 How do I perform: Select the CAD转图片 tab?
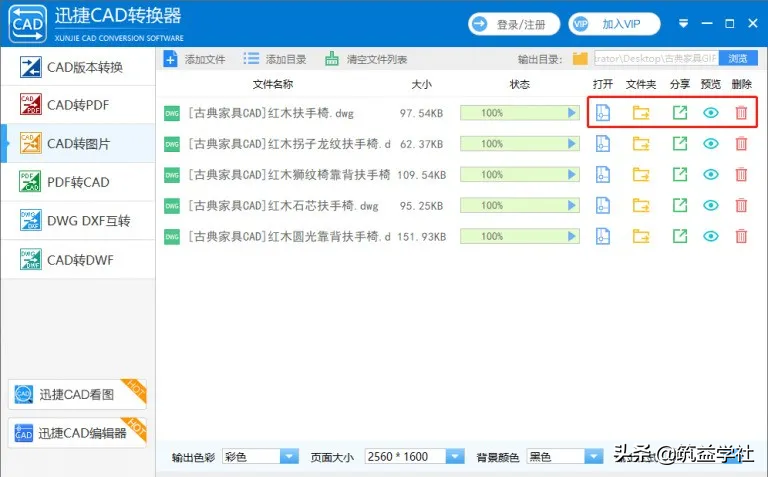(x=78, y=143)
